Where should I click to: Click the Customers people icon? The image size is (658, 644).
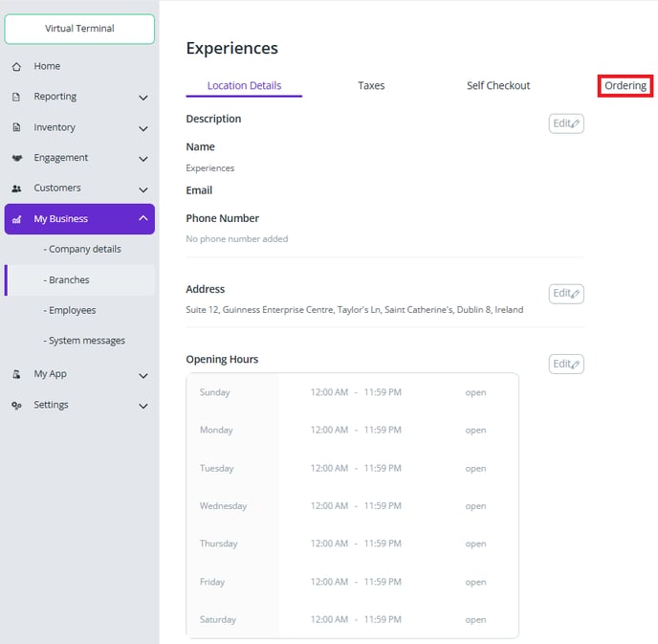(x=16, y=189)
